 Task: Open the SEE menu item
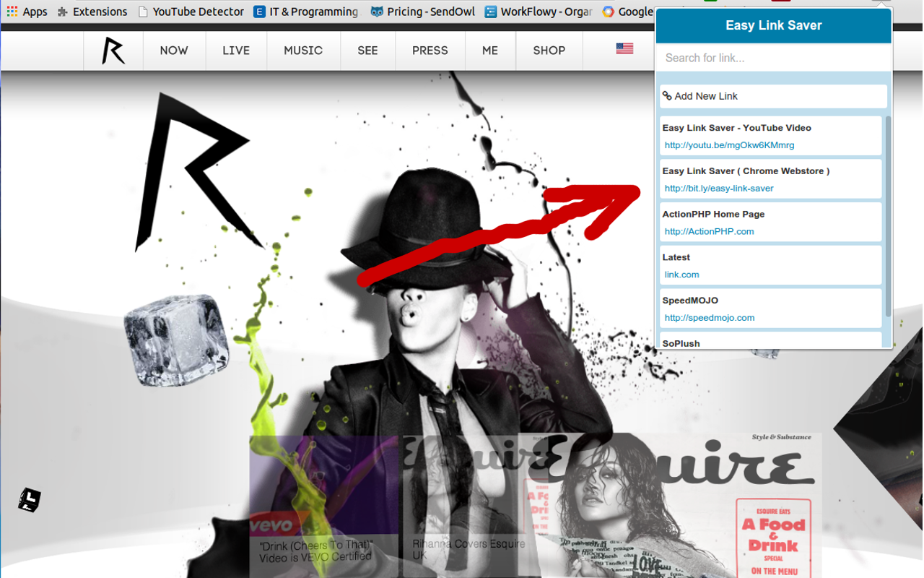367,51
